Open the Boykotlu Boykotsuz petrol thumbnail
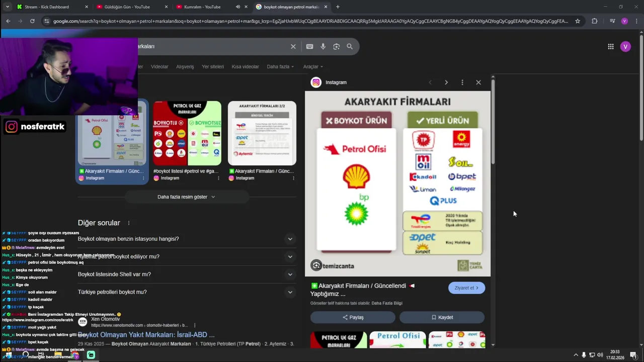The image size is (644, 362). pyautogui.click(x=187, y=133)
